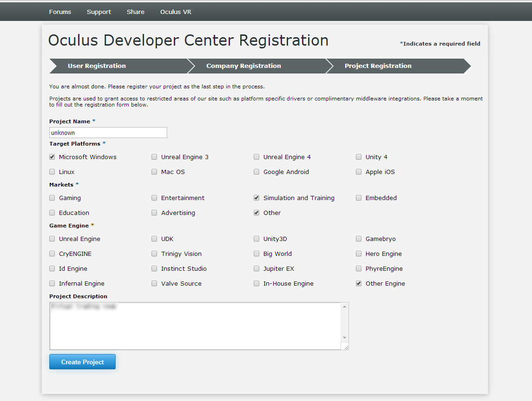Check Apple iOS platform

coord(359,172)
